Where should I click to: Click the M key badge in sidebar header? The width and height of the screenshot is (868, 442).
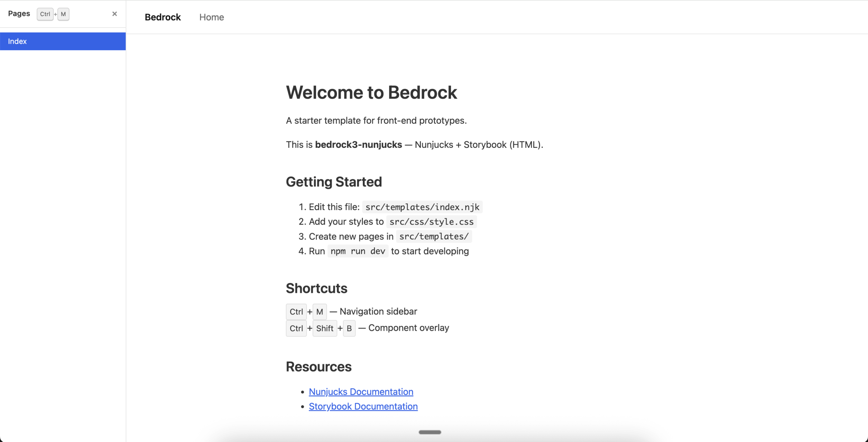pyautogui.click(x=63, y=14)
